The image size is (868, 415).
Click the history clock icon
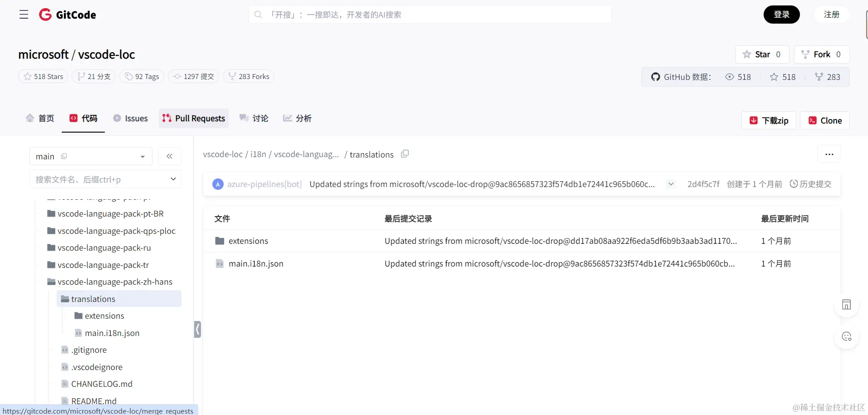tap(794, 184)
